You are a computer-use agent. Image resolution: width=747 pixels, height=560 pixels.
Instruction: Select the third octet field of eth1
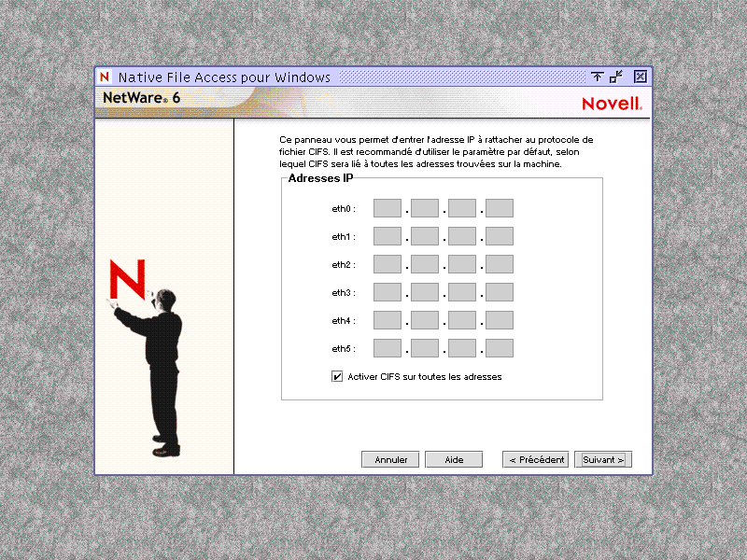coord(462,237)
